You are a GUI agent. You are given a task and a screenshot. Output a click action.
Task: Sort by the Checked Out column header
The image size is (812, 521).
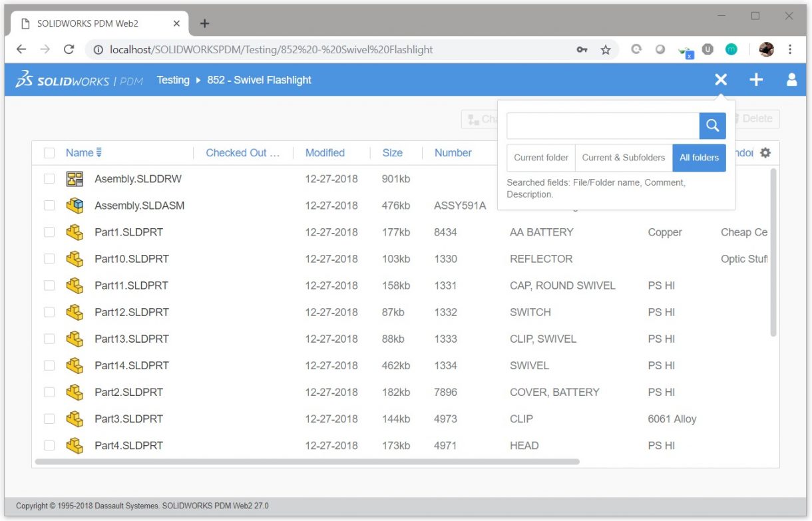(x=243, y=152)
